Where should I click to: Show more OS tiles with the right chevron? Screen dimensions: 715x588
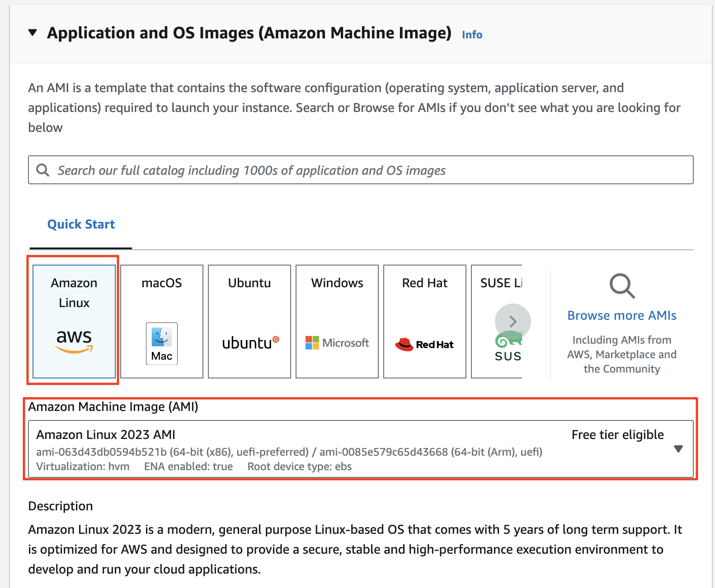pyautogui.click(x=513, y=321)
